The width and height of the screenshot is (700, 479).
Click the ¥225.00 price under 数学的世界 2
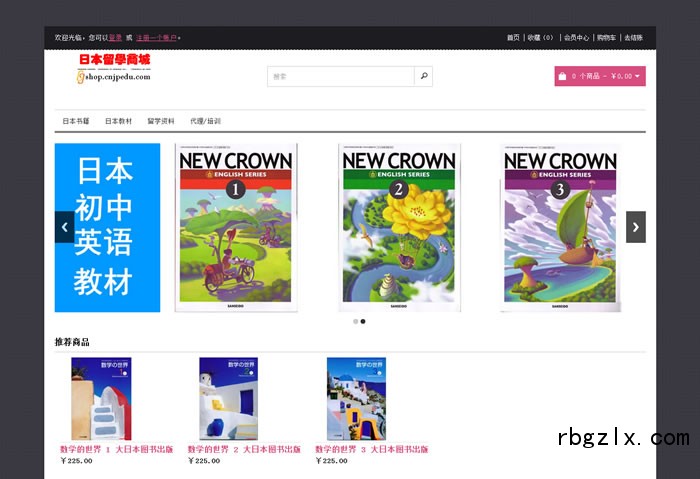tap(204, 461)
